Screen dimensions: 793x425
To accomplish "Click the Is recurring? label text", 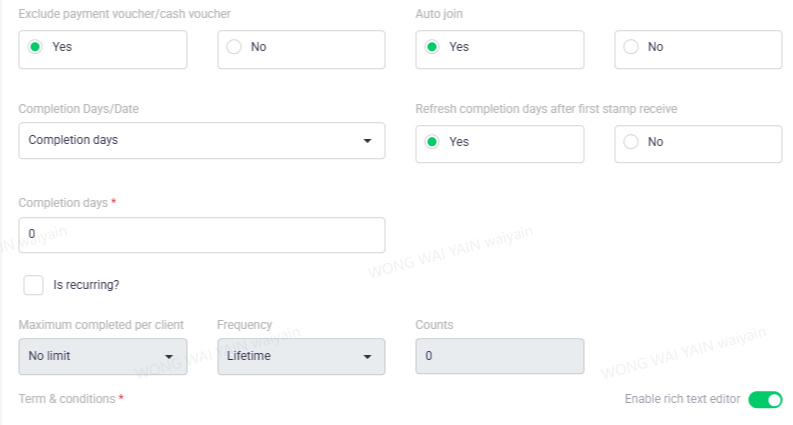I will coord(86,285).
